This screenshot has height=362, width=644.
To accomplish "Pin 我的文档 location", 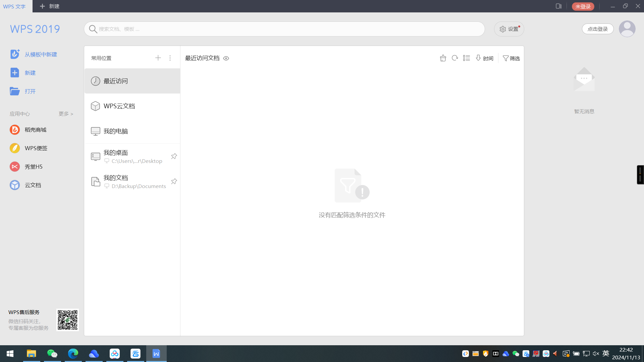I will (174, 181).
